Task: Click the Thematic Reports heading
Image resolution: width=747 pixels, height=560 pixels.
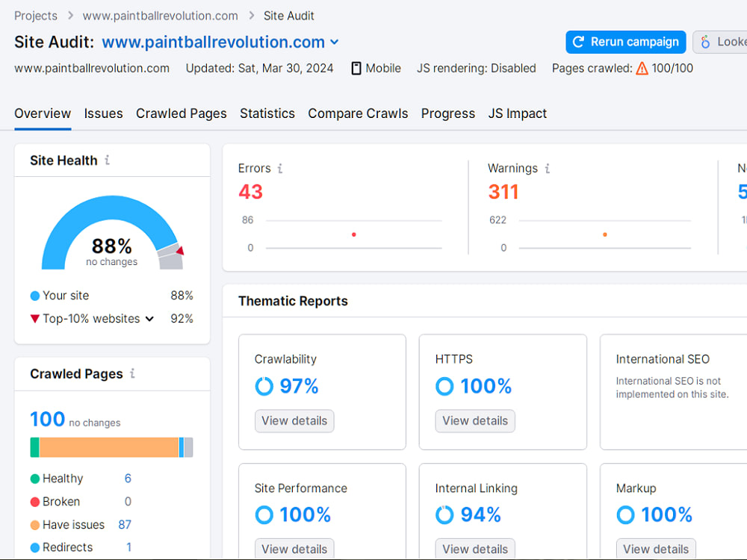Action: [293, 302]
